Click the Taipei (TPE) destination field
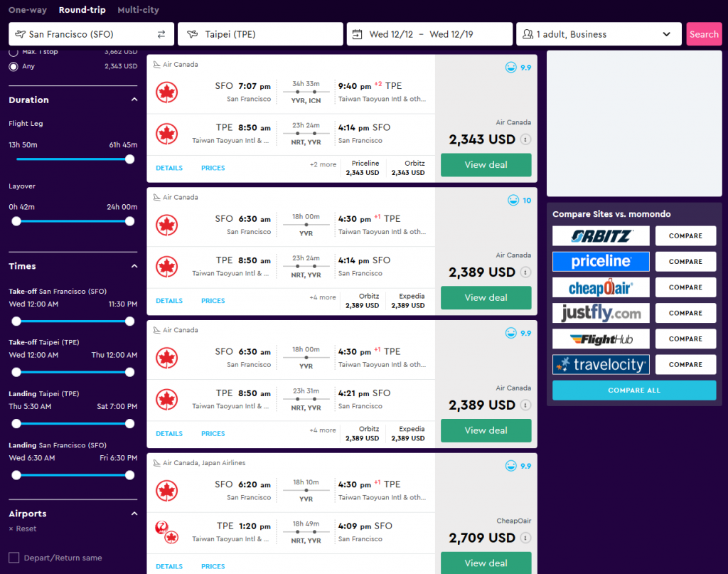728x574 pixels. pos(260,34)
